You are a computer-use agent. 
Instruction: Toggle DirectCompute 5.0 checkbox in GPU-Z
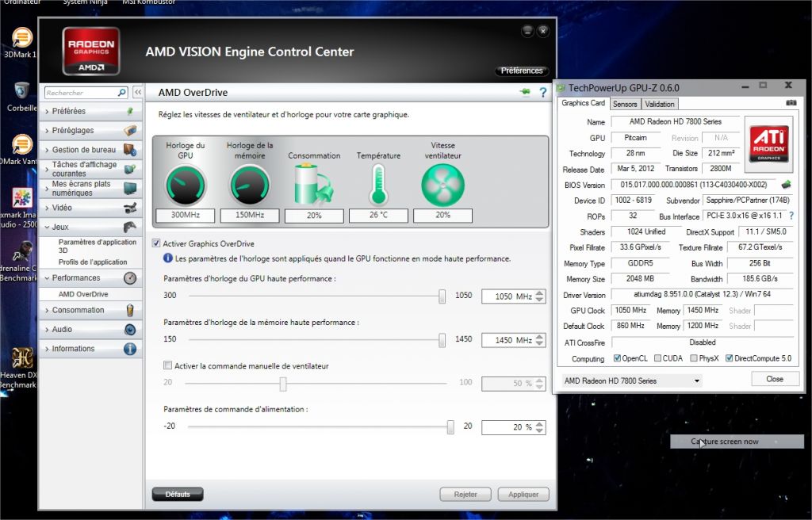coord(730,357)
